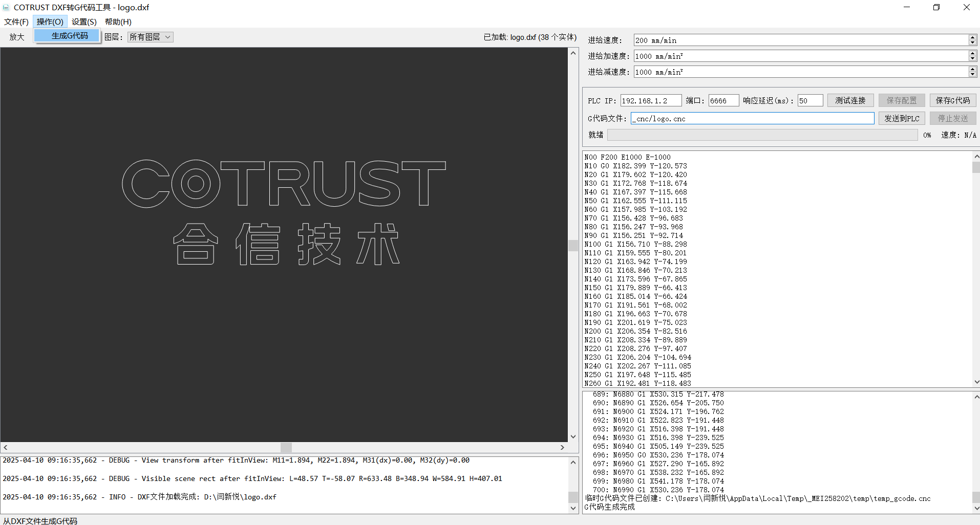Click the G-code output log scrollbar up arrow
This screenshot has width=980, height=525.
(x=976, y=397)
